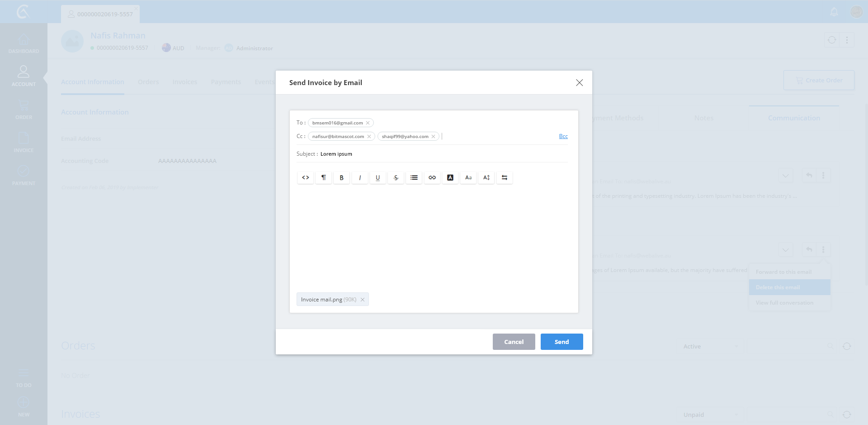Click the Bcc link
Screen dimensions: 868x425
(x=563, y=136)
